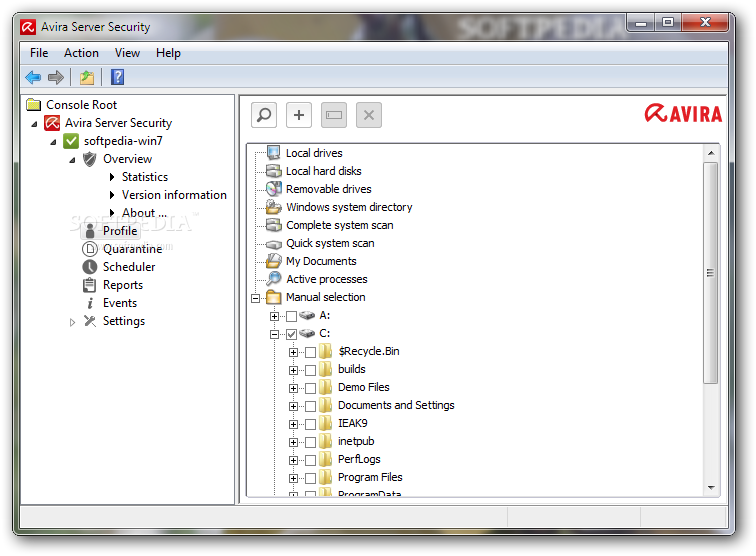756x556 pixels.
Task: Click the Forward arrow in toolbar
Action: click(x=56, y=77)
